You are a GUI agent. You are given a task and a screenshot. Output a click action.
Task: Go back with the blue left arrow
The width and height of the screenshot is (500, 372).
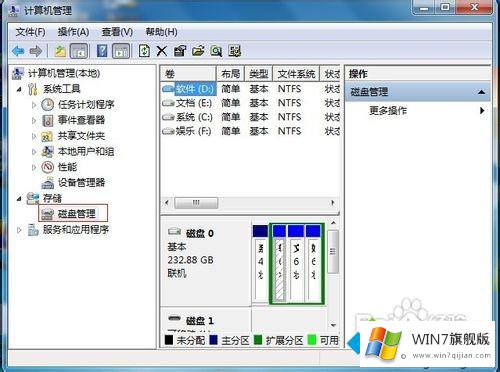[18, 51]
